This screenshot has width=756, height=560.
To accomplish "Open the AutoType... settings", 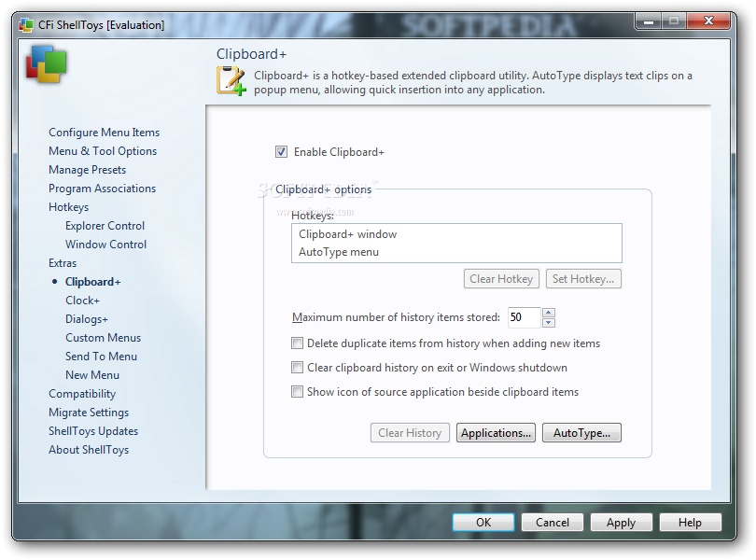I will coord(581,433).
